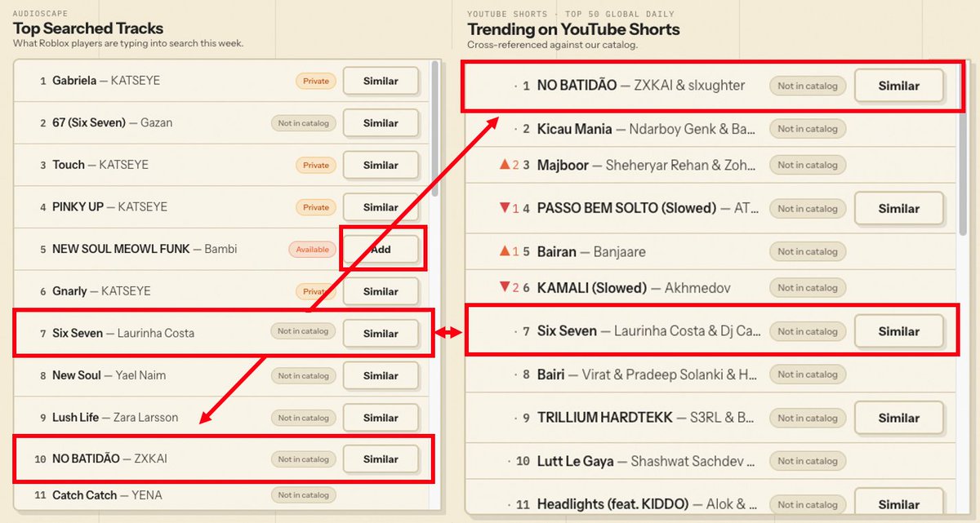Click artist name 'Laurinha Costa' in Top Searched

pos(156,333)
